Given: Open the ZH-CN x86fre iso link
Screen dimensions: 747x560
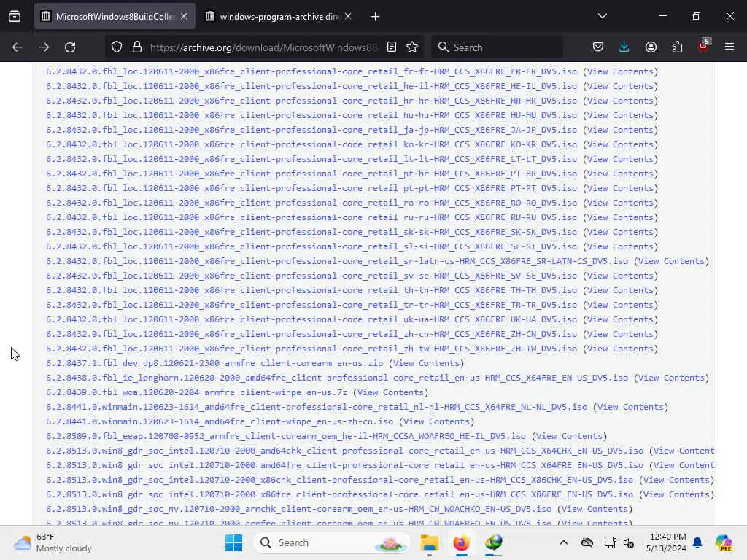Looking at the screenshot, I should [x=311, y=334].
